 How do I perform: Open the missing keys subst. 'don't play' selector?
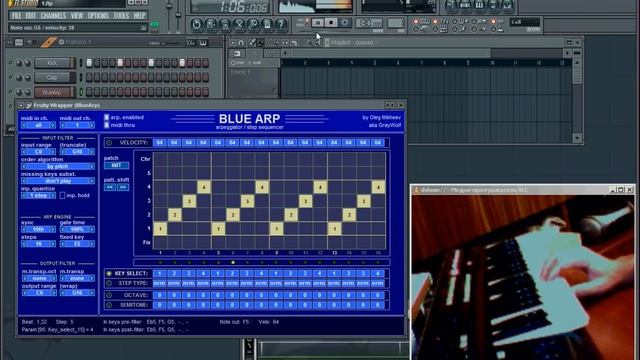(x=58, y=181)
